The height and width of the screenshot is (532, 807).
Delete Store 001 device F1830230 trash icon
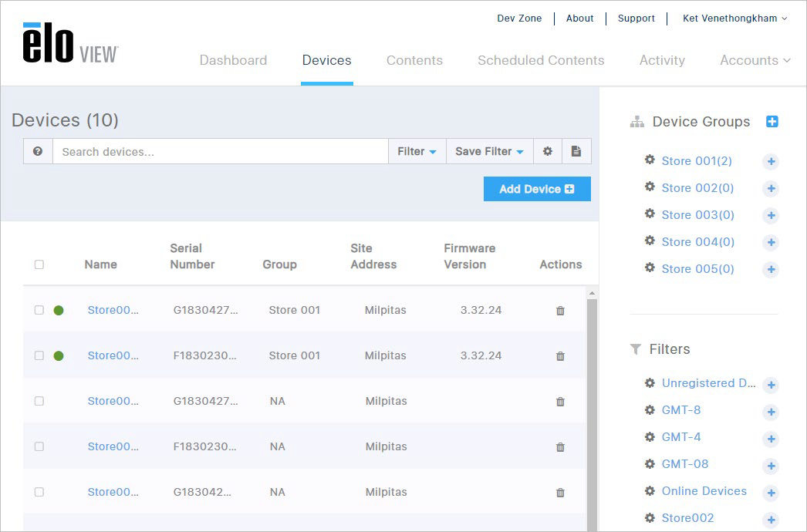tap(560, 356)
